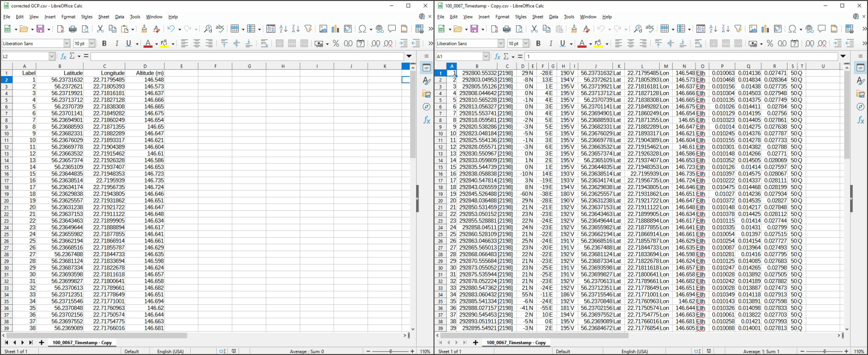This screenshot has width=868, height=355.
Task: Insert pivot table in Timestamp - Copy.csv window
Action: pos(778,29)
